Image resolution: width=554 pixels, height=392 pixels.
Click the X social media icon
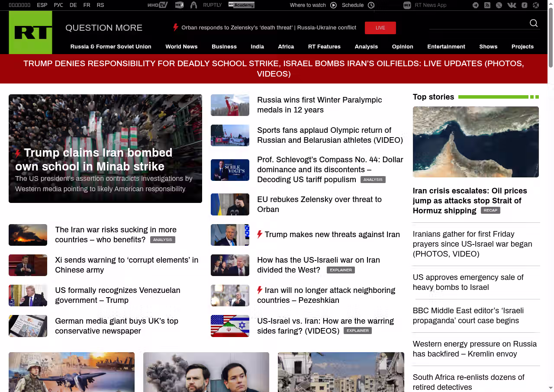click(499, 5)
